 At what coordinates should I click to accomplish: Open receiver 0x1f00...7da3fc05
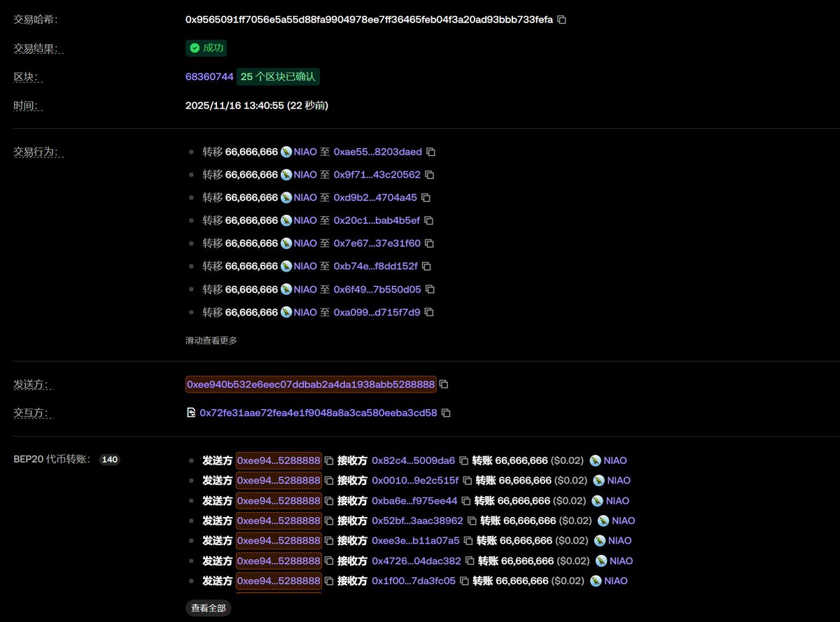pos(414,581)
